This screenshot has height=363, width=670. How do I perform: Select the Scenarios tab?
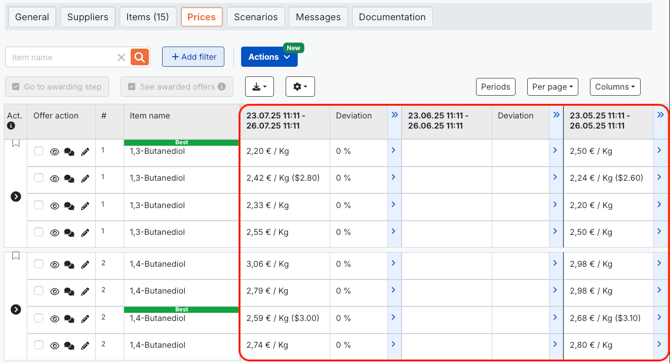pos(256,17)
